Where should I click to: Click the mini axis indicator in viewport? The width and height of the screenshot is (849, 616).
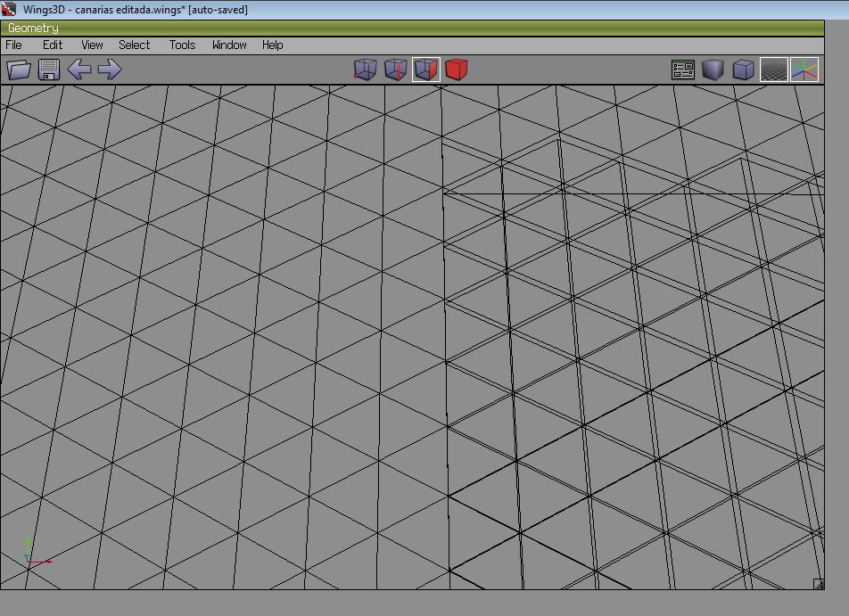[x=37, y=553]
